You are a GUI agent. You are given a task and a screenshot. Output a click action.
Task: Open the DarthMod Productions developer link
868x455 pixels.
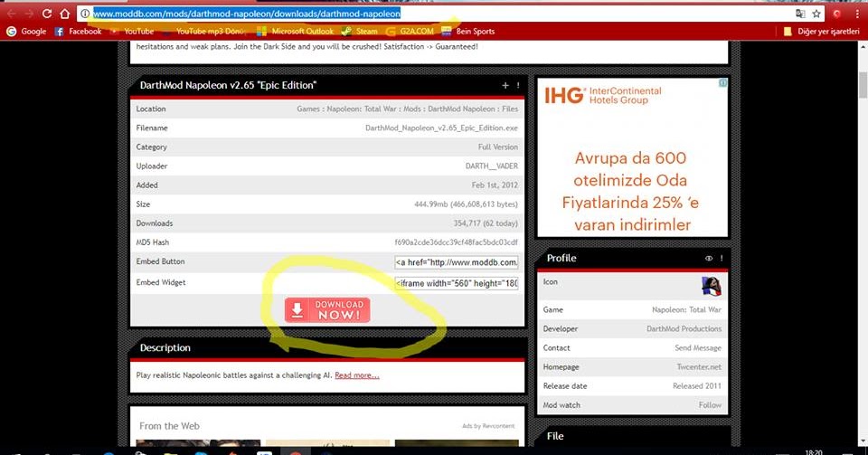684,328
